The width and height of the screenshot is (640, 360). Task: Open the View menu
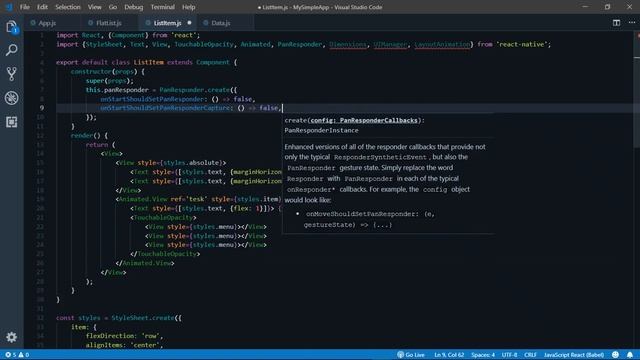(x=94, y=7)
